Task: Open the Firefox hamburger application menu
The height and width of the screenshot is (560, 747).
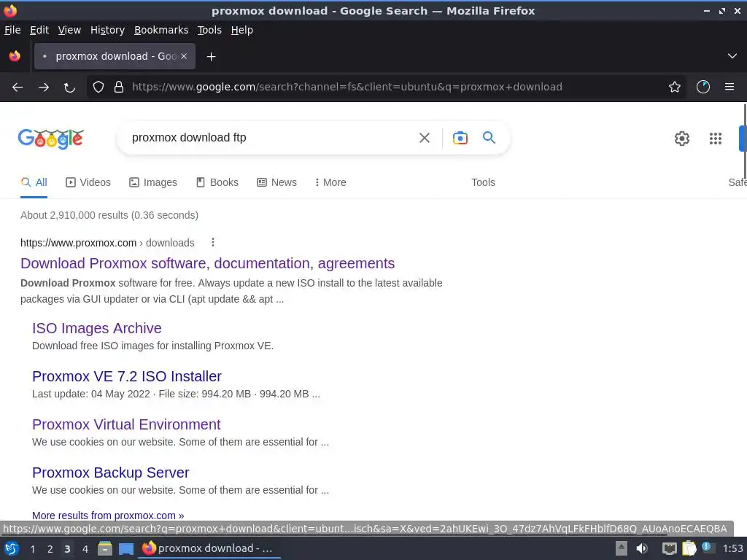Action: (729, 87)
